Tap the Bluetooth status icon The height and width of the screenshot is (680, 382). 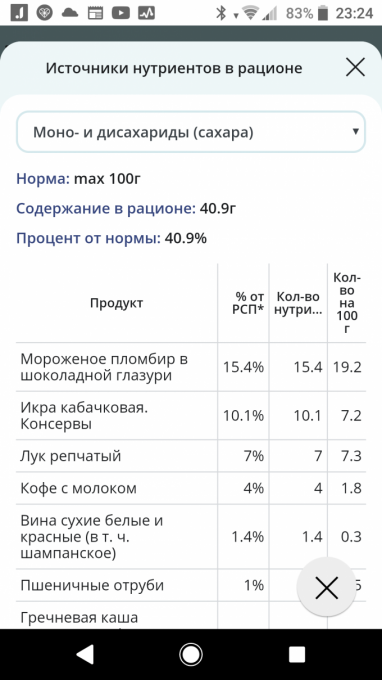(221, 13)
